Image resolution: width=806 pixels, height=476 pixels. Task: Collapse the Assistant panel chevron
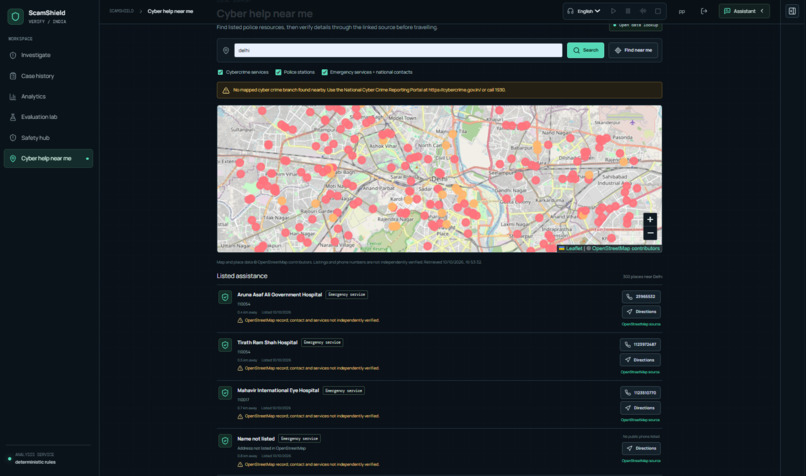[x=762, y=11]
